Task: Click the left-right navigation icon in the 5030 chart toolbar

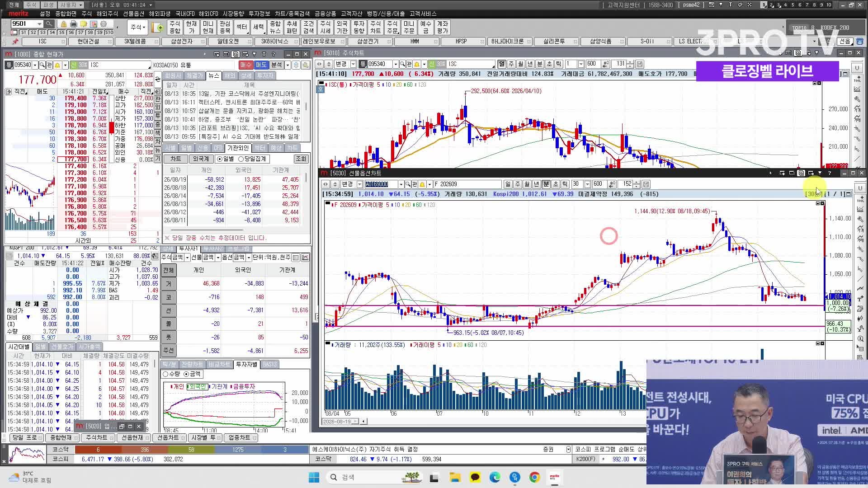Action: (x=325, y=184)
